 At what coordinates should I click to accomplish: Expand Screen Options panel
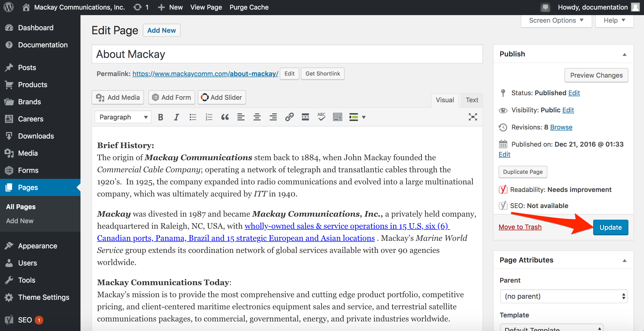pyautogui.click(x=556, y=21)
